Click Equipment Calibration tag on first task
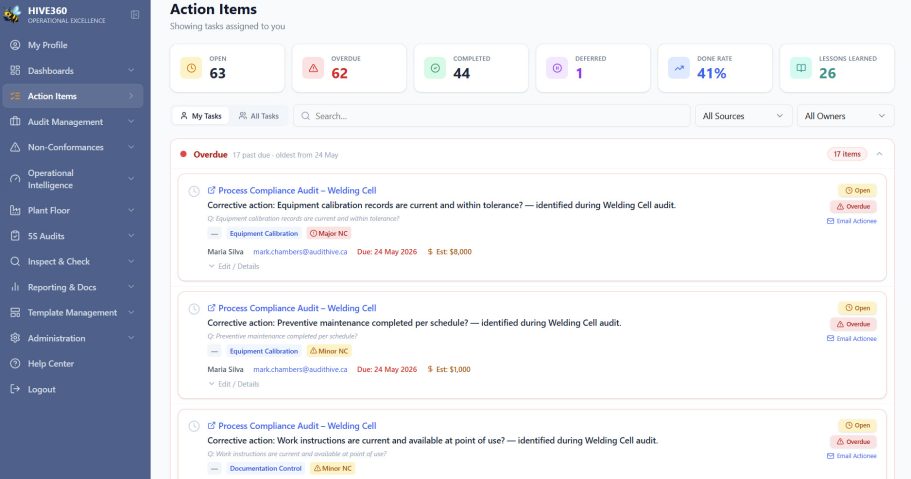This screenshot has width=911, height=479. pyautogui.click(x=264, y=233)
